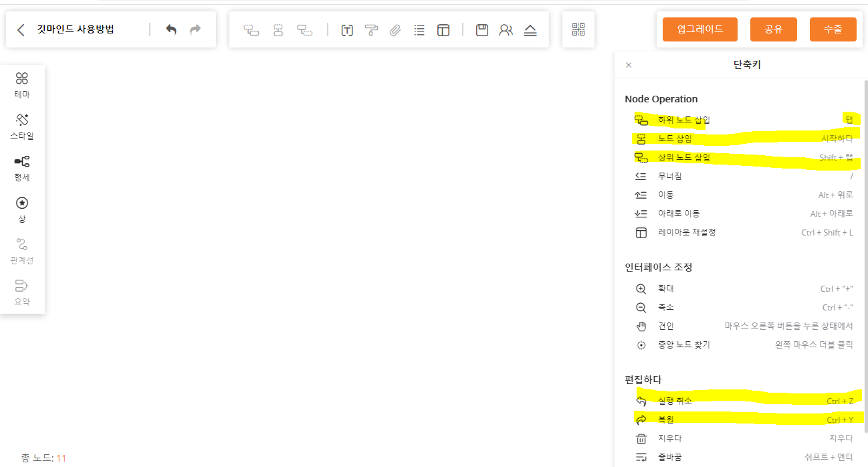This screenshot has width=868, height=467.
Task: Click the 노드 삽입 shortcut row
Action: point(744,139)
